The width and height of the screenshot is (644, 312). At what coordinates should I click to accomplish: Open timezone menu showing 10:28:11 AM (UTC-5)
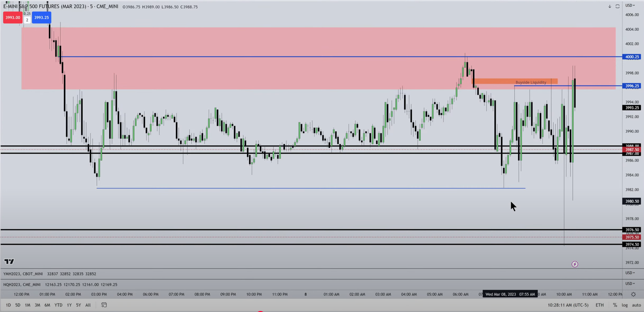point(568,305)
